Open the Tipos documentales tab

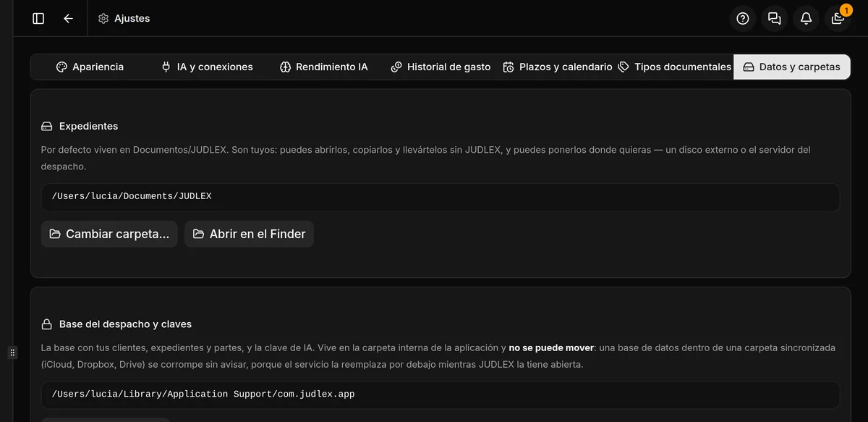click(x=675, y=67)
